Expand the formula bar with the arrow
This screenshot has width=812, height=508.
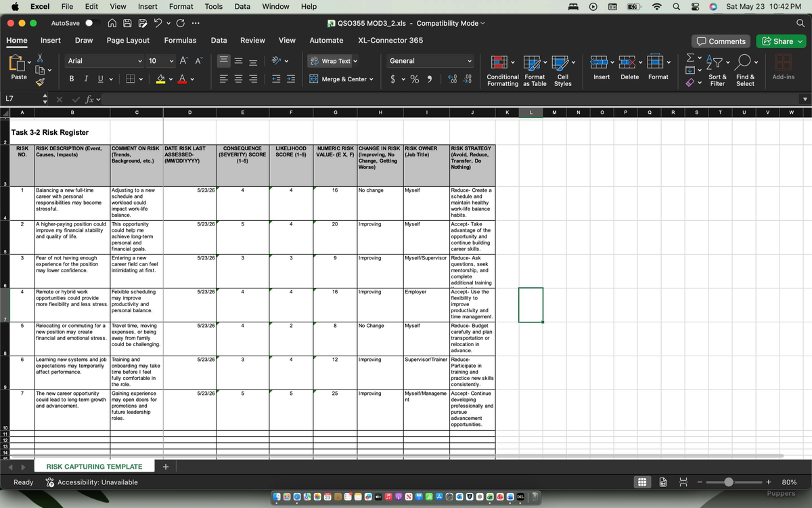tap(805, 100)
